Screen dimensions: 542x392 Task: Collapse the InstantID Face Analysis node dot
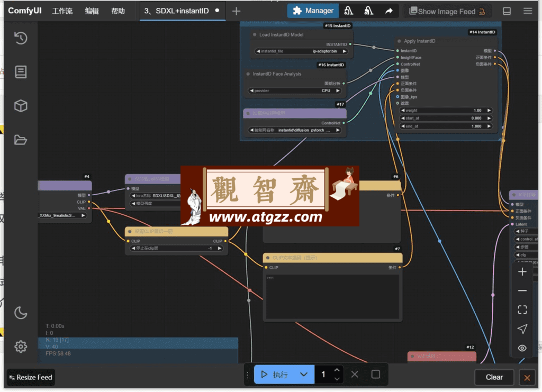[248, 74]
